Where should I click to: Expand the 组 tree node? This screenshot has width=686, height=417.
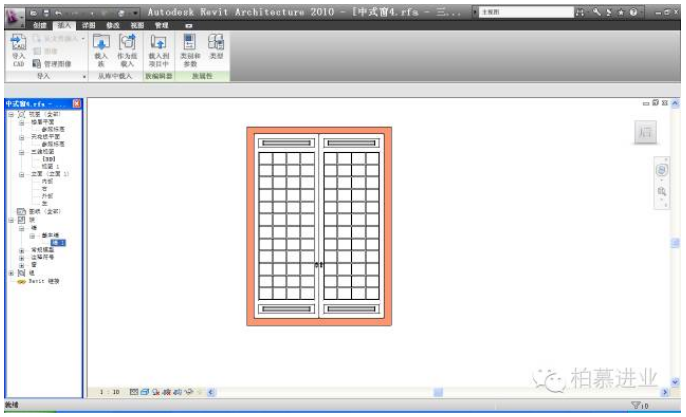pos(11,273)
